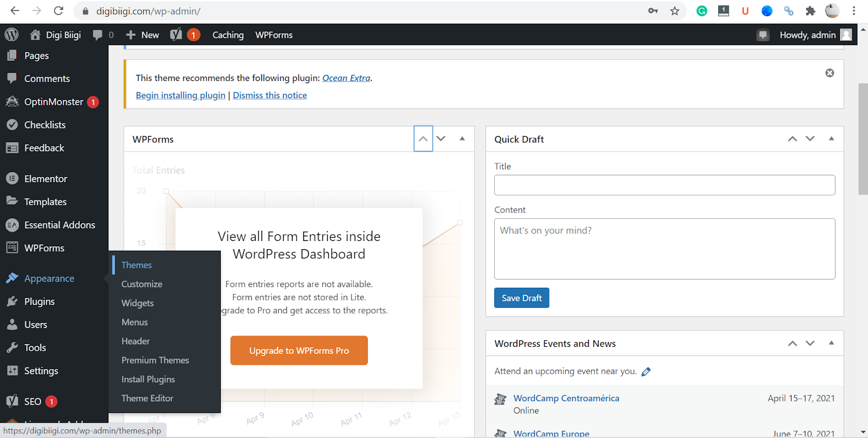Image resolution: width=868 pixels, height=438 pixels.
Task: Open the comments bubble in admin bar
Action: [x=103, y=35]
